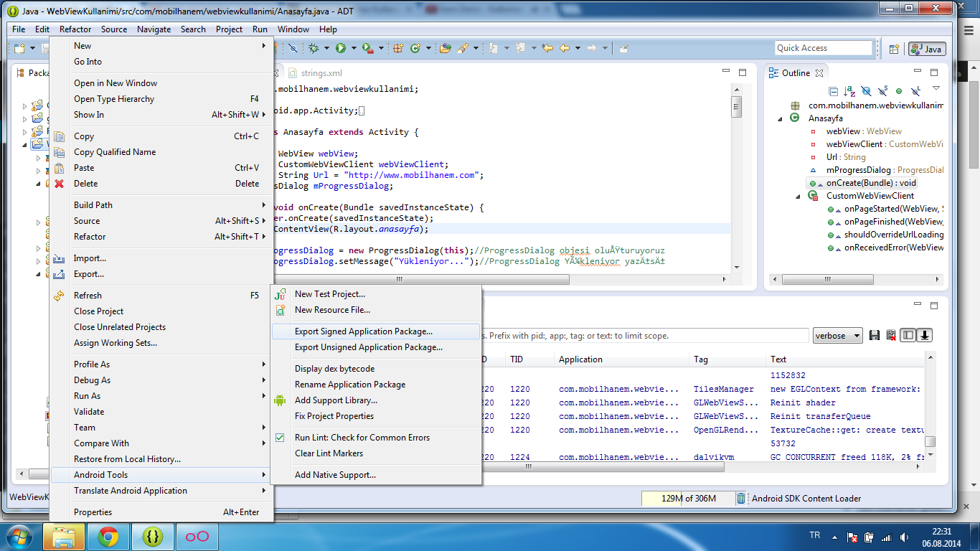Click Clear Lint Markers entry
The width and height of the screenshot is (980, 551).
376,453
